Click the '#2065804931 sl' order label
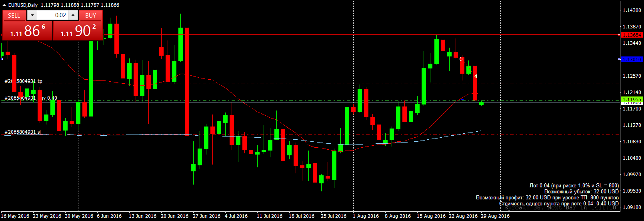 [x=22, y=132]
